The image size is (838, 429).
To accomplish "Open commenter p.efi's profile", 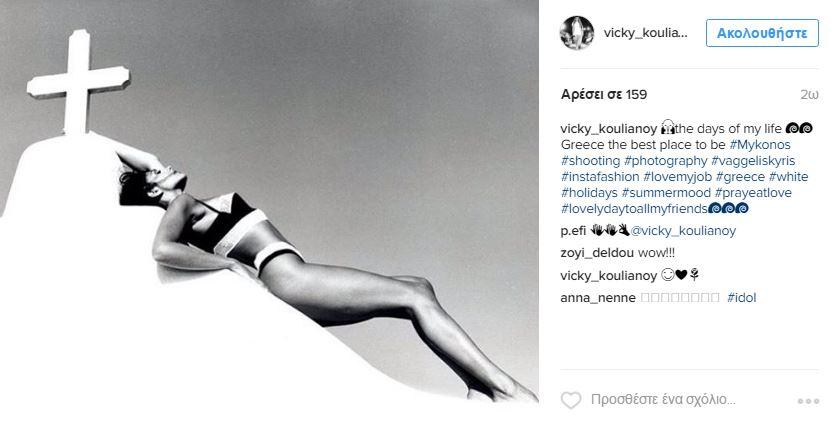I will click(573, 231).
